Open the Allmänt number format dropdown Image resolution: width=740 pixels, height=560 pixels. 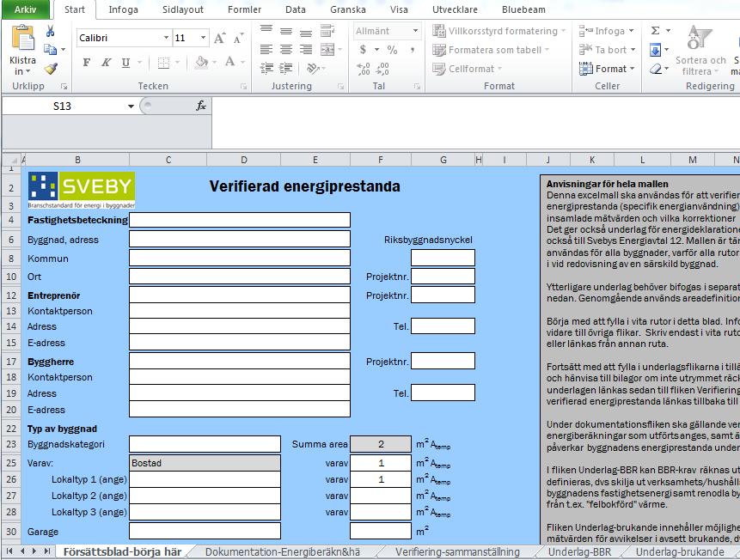tap(415, 31)
